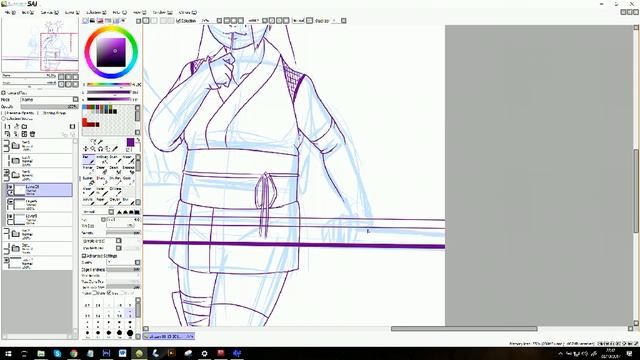Show the color mixer panel icon
This screenshot has width=640, height=360.
click(x=108, y=20)
